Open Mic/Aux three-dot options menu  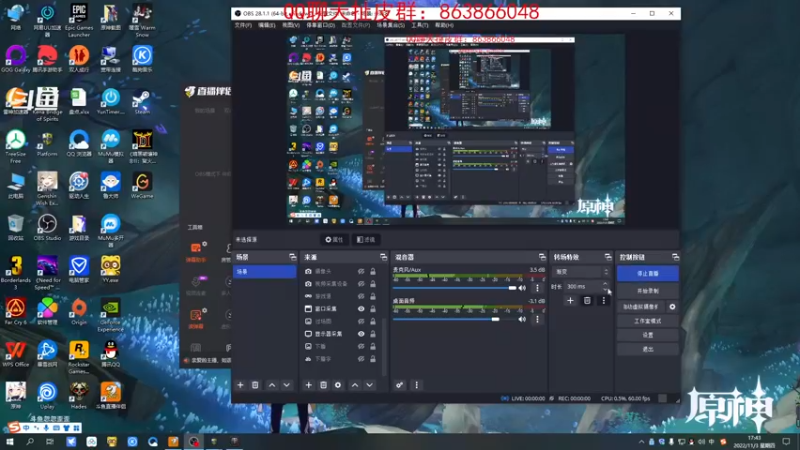pyautogui.click(x=537, y=288)
